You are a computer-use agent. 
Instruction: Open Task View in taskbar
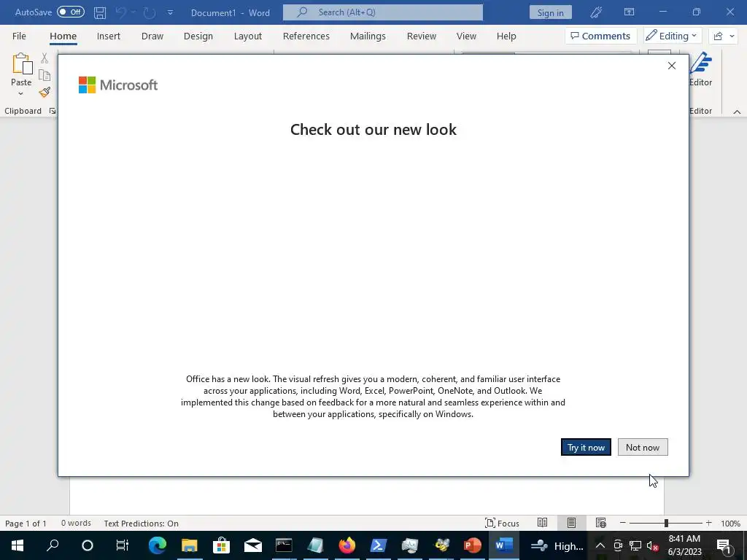(123, 545)
